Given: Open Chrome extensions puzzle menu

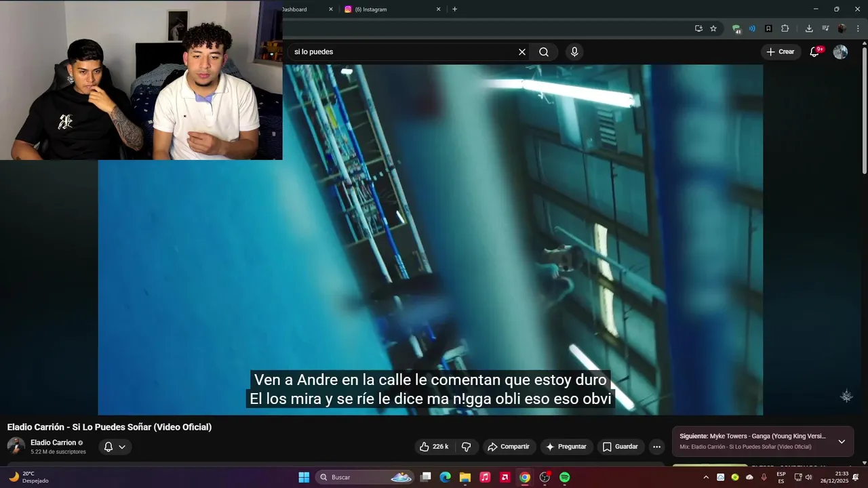Looking at the screenshot, I should 785,28.
